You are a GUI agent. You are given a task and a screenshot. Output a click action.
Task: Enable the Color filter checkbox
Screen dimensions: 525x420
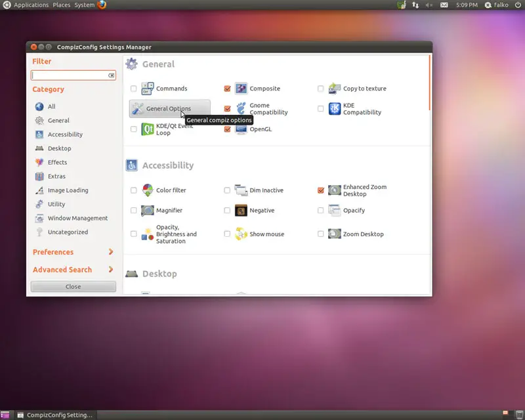click(x=134, y=190)
